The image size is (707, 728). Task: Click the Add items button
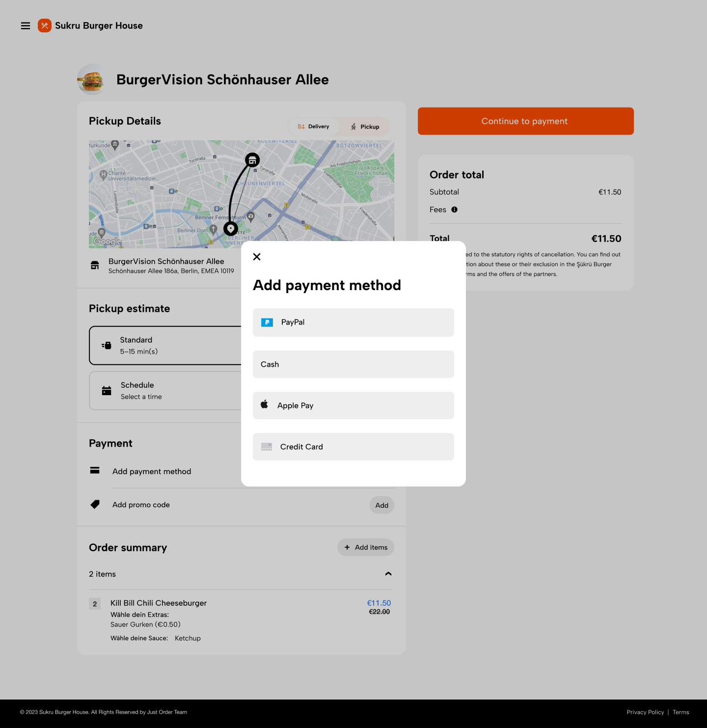point(366,547)
